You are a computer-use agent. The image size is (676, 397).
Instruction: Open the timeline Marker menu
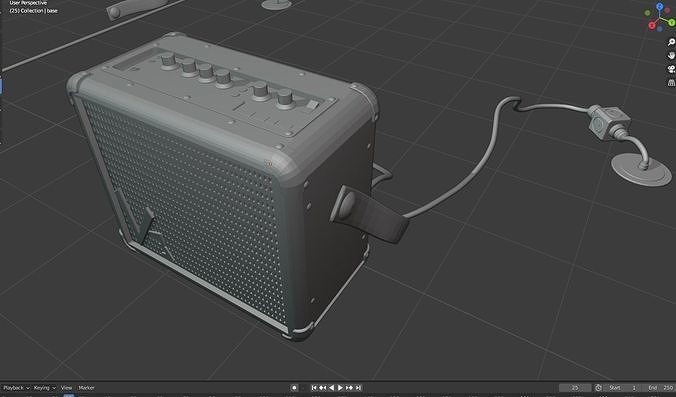click(86, 388)
